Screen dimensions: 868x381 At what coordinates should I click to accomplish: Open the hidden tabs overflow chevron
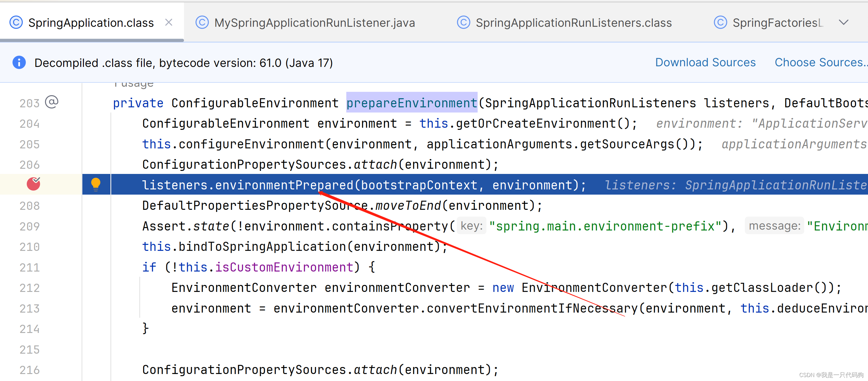[844, 22]
